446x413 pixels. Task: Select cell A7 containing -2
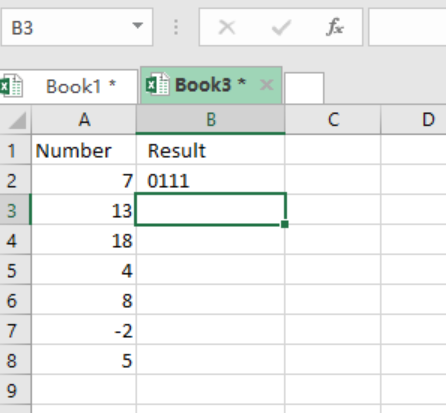coord(84,330)
